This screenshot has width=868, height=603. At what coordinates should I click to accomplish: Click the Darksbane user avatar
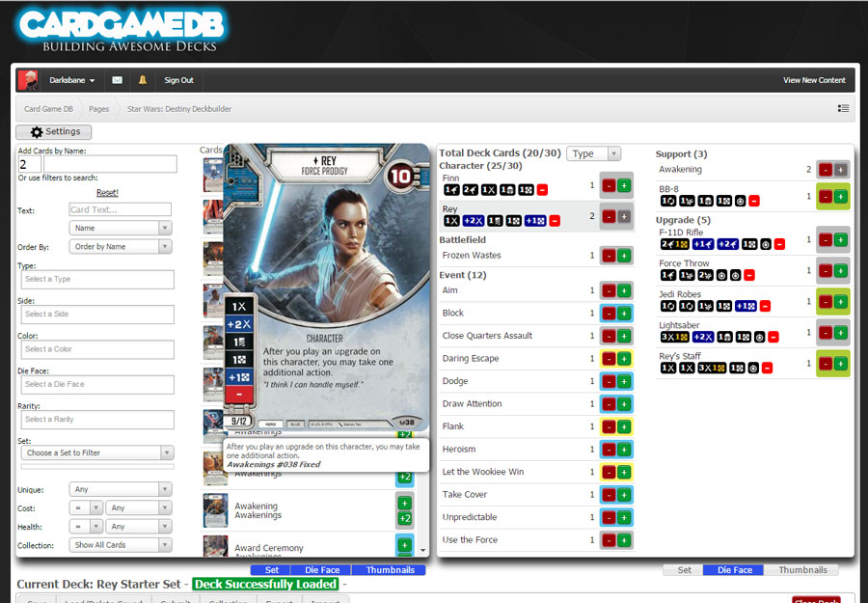[x=28, y=80]
